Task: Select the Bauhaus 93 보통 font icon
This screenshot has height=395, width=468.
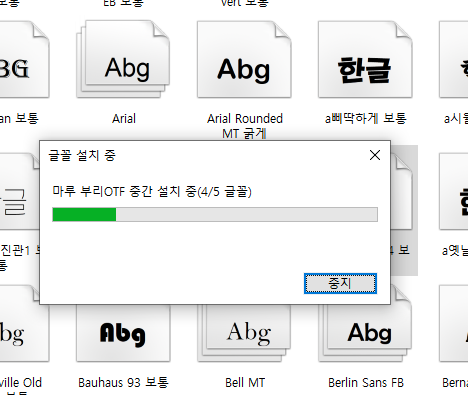Action: tap(123, 333)
